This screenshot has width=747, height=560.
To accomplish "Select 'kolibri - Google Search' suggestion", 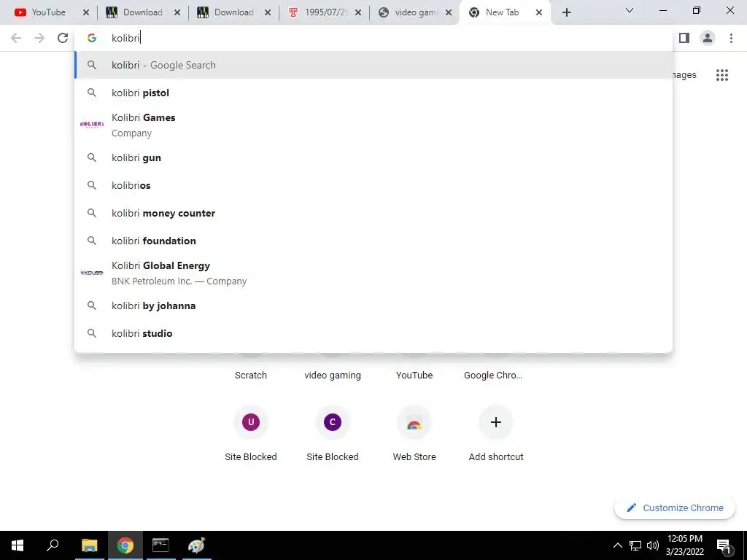I will (x=373, y=65).
